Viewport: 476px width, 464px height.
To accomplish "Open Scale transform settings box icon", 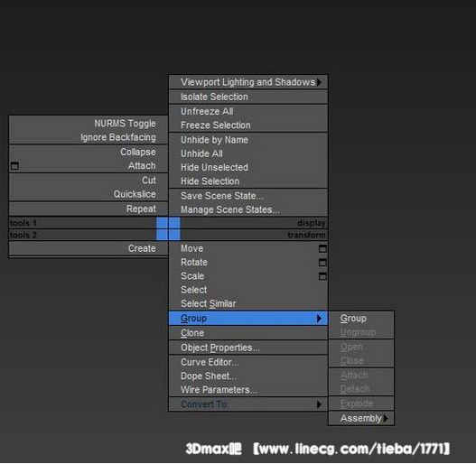I will click(x=322, y=276).
